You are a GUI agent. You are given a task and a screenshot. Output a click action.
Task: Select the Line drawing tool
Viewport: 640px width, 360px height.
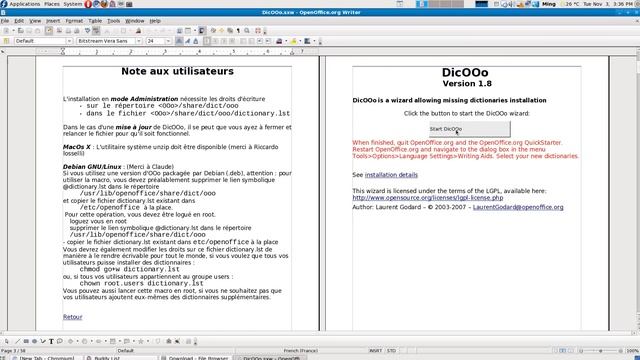[x=17, y=341]
